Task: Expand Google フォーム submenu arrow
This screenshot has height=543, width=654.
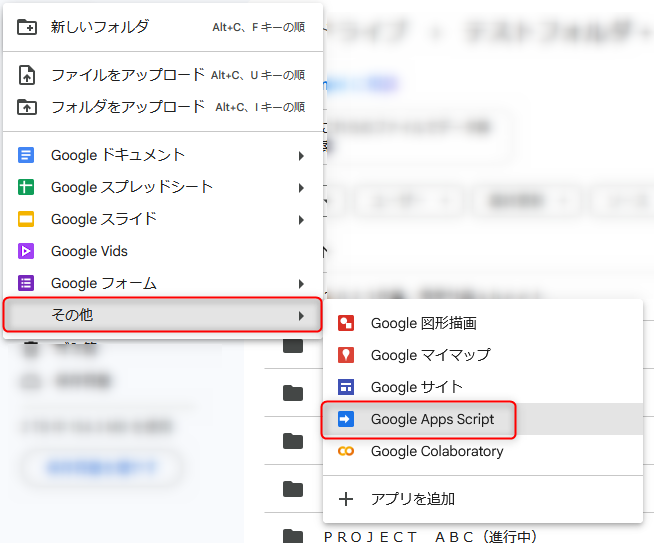Action: pos(301,284)
